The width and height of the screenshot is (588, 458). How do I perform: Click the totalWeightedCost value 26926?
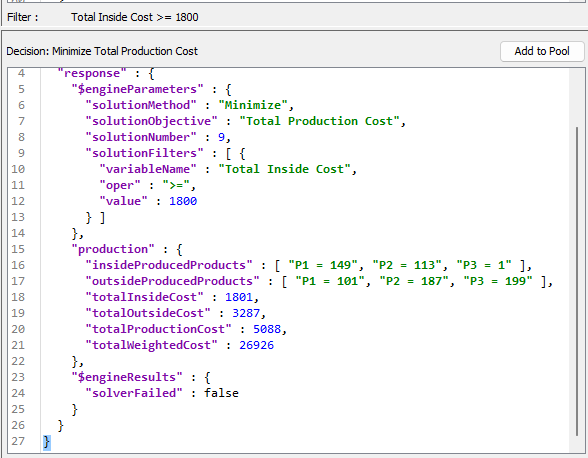coord(256,345)
